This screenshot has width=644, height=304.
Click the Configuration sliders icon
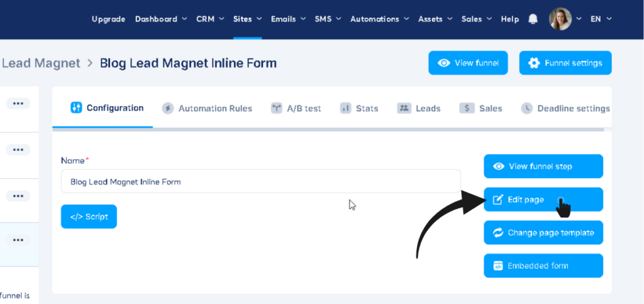coord(76,108)
